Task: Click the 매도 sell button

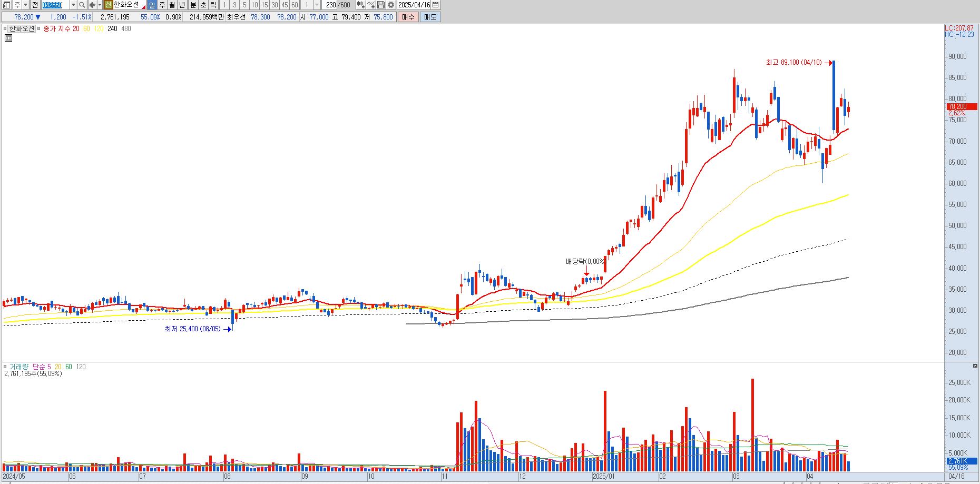Action: click(430, 17)
